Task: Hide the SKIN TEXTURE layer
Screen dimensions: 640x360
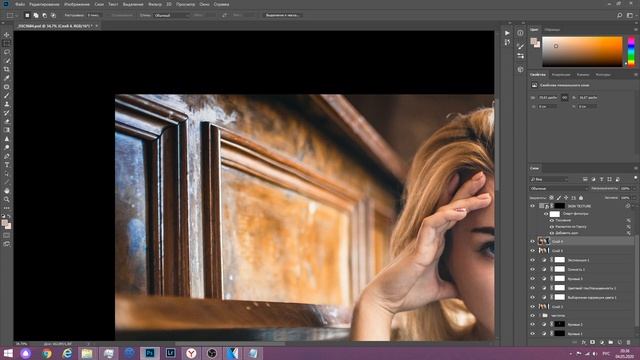Action: tap(532, 206)
